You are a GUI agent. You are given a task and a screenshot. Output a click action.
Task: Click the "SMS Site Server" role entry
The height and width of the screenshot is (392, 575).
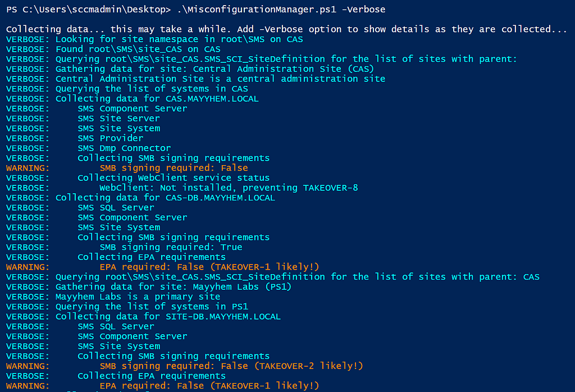click(x=118, y=118)
